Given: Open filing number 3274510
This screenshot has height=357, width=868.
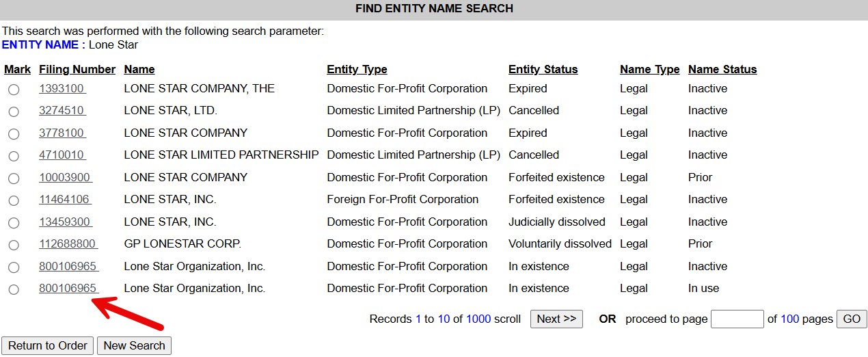Looking at the screenshot, I should pyautogui.click(x=62, y=111).
